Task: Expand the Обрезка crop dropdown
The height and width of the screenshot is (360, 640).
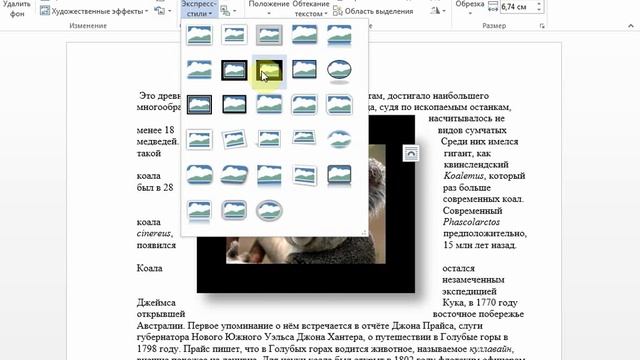Action: tap(470, 9)
